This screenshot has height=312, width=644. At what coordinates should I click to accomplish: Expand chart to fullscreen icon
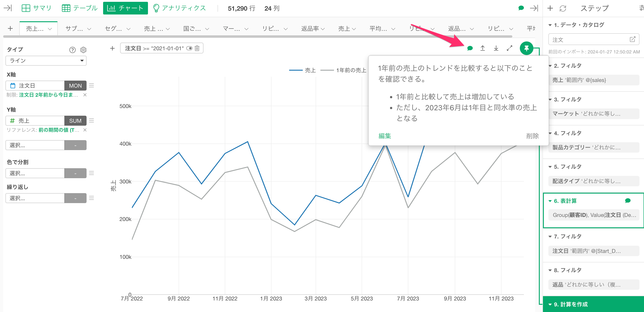[x=509, y=48]
